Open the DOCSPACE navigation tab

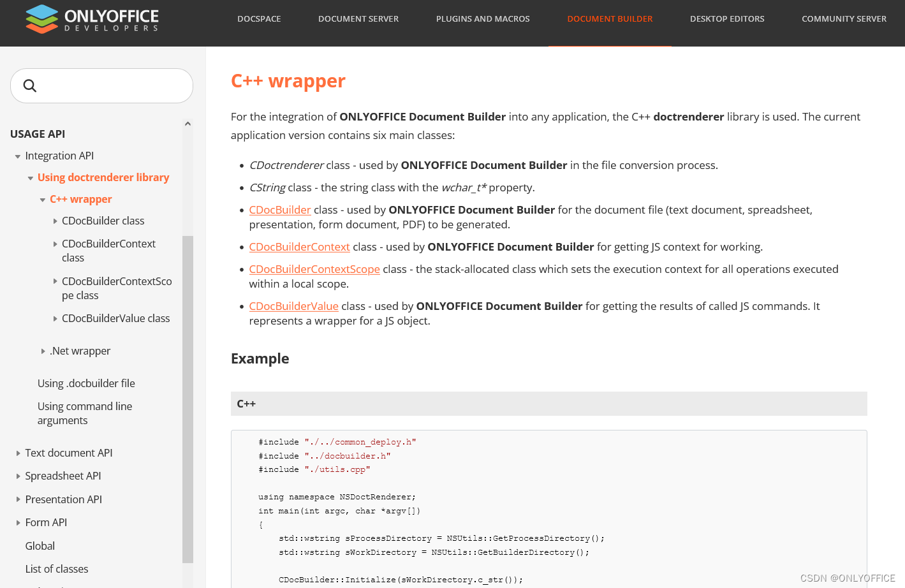click(259, 19)
